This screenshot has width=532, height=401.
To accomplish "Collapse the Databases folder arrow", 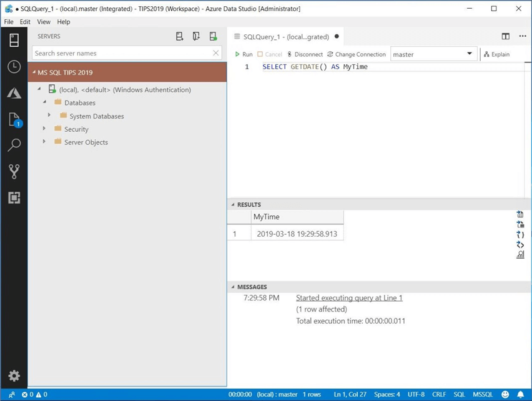I will point(45,102).
